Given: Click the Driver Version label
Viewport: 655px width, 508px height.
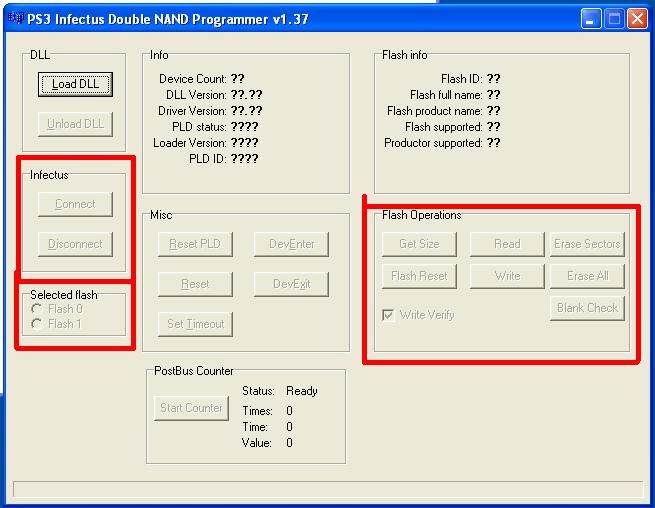Looking at the screenshot, I should (192, 111).
